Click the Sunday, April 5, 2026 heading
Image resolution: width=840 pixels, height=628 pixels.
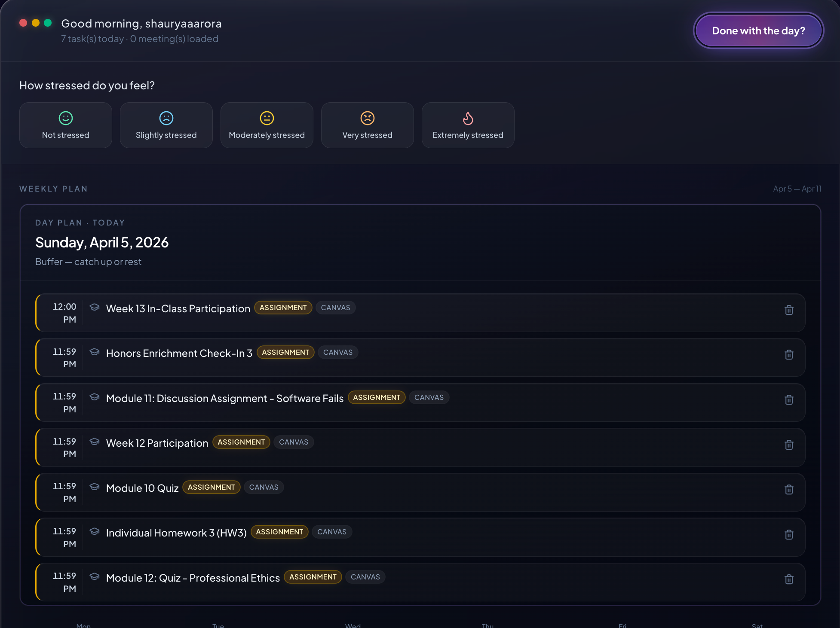[x=102, y=243]
